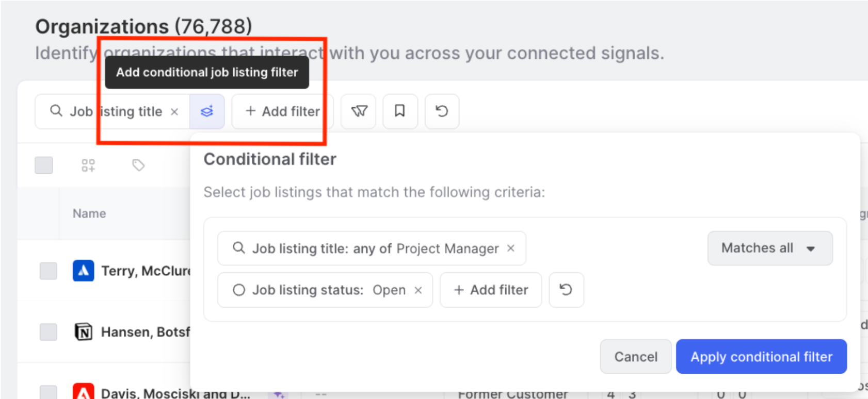868x399 pixels.
Task: Toggle the select-all checkbox in header
Action: point(44,165)
